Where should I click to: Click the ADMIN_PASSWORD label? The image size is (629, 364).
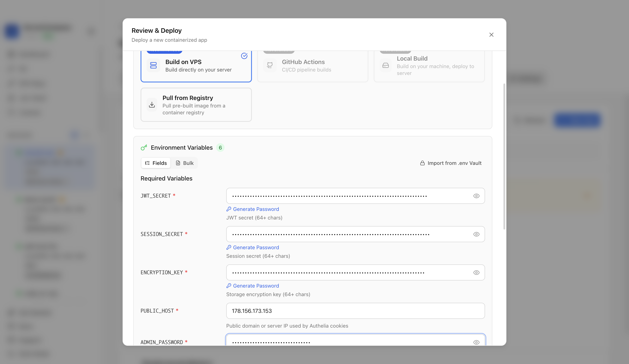coord(162,342)
